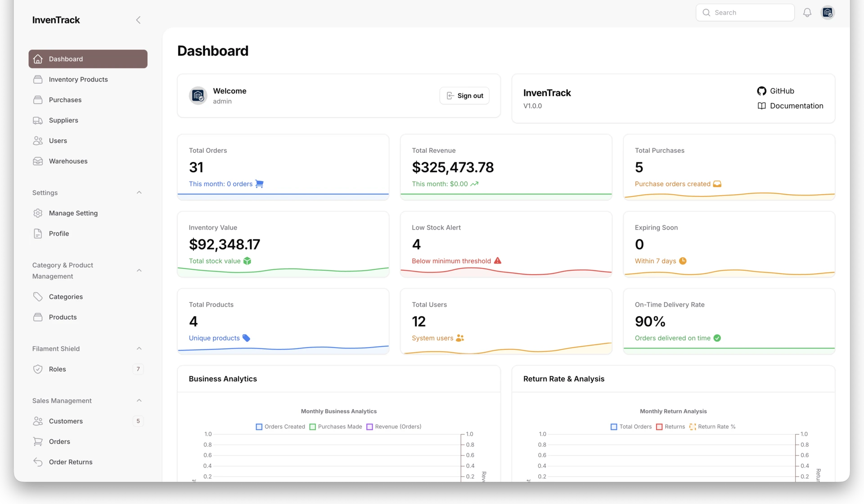Click the red warning triangle in Low Stock Alert
The image size is (864, 504).
point(497,261)
